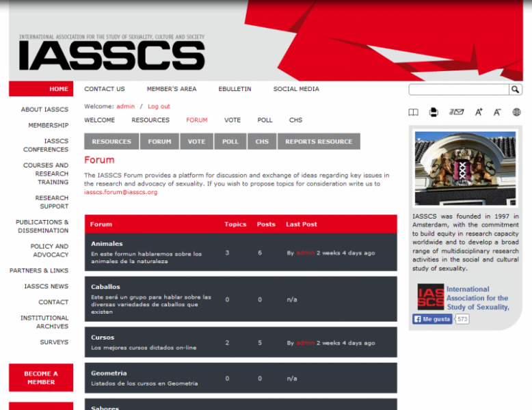Click the send by email icon
This screenshot has height=410, width=532.
[456, 112]
